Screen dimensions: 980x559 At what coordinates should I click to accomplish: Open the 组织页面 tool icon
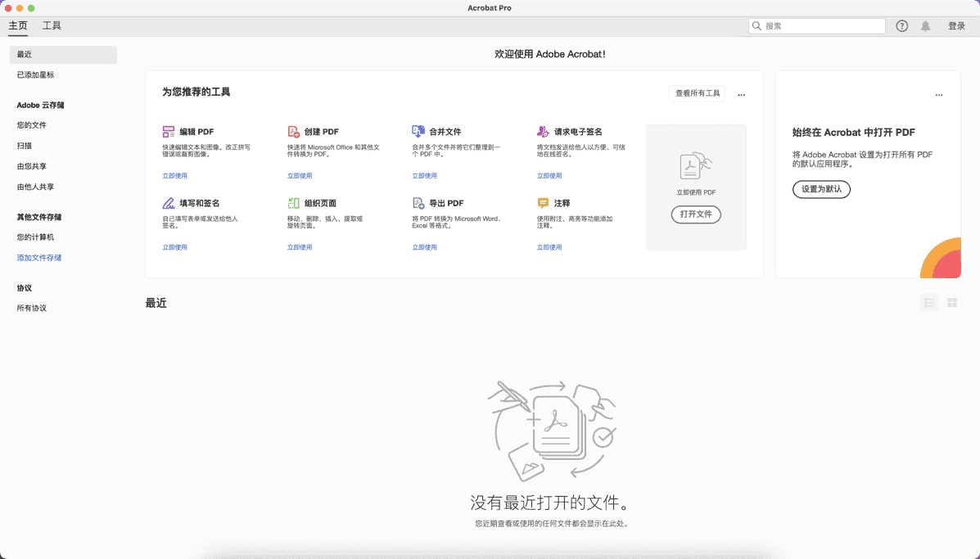(294, 203)
